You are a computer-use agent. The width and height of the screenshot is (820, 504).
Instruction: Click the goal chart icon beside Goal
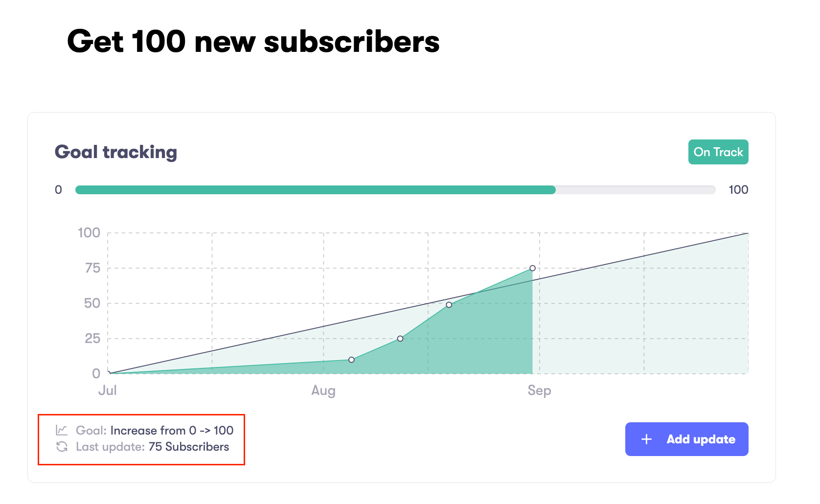pyautogui.click(x=62, y=430)
